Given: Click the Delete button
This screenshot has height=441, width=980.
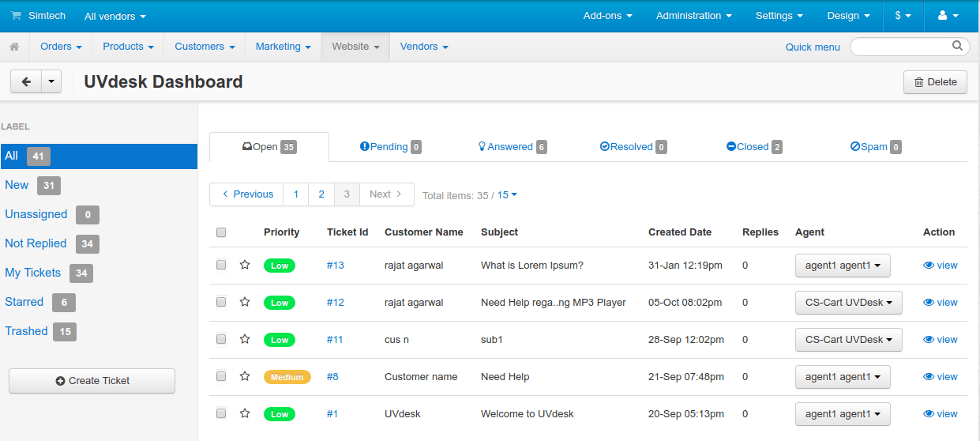Looking at the screenshot, I should pos(935,82).
